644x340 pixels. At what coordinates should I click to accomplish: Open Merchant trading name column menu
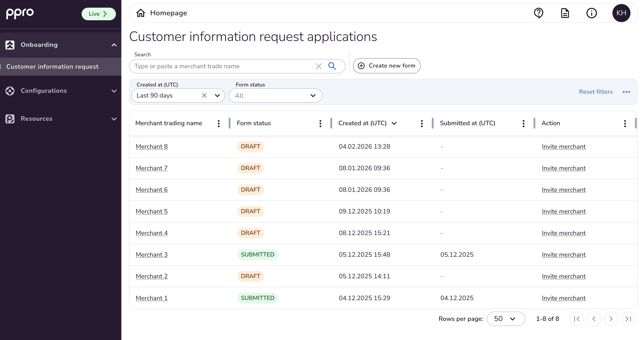click(218, 123)
